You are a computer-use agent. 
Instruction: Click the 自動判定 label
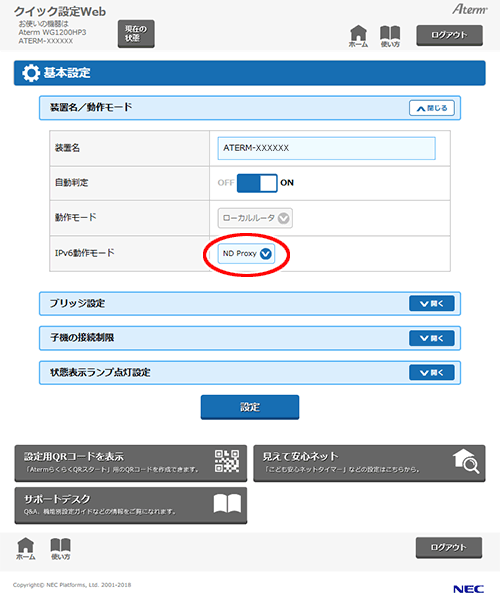pyautogui.click(x=71, y=182)
